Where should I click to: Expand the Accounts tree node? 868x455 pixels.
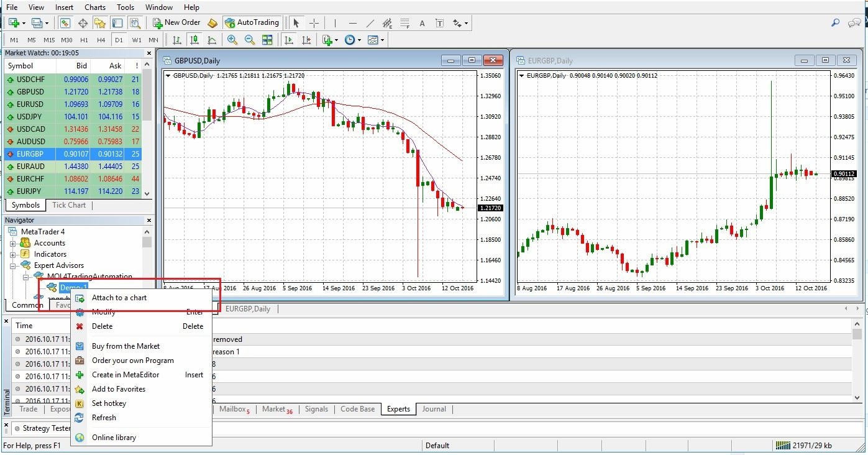point(12,243)
